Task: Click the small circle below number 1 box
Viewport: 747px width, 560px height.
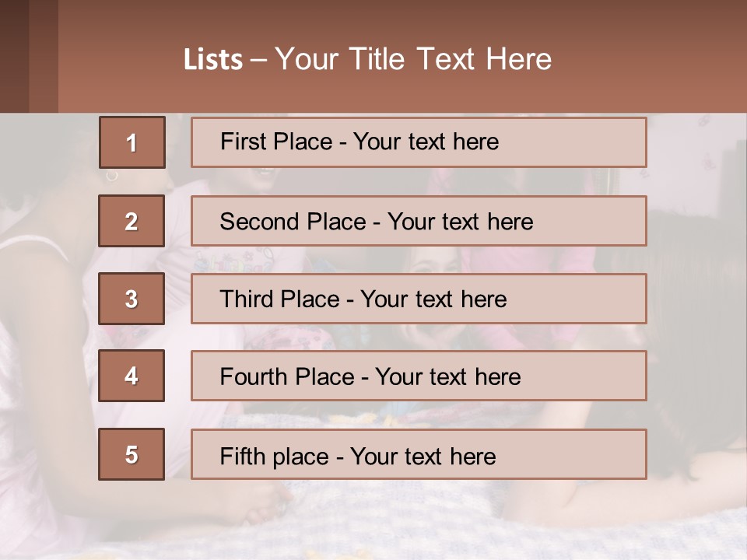Action: click(x=111, y=177)
